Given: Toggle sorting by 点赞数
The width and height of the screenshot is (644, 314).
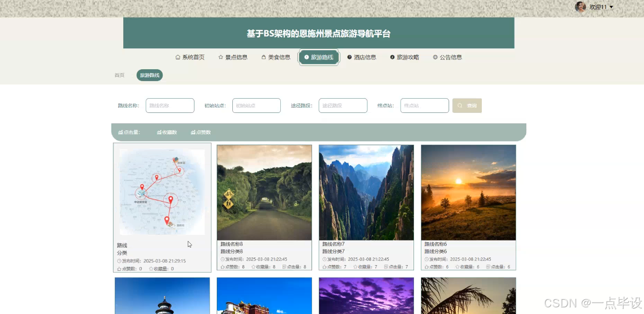Looking at the screenshot, I should coord(201,132).
